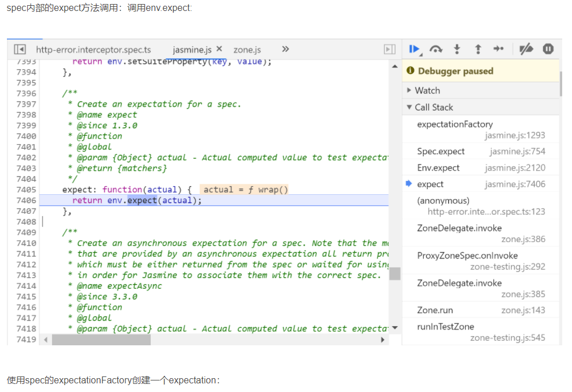Click the horizontal scroll-right arrow
This screenshot has width=572, height=392.
(382, 340)
